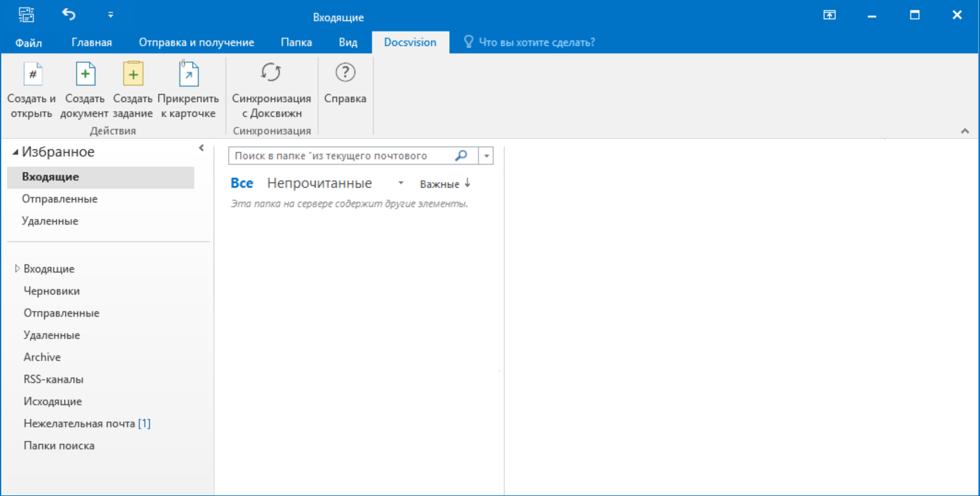Image resolution: width=980 pixels, height=496 pixels.
Task: Open the search scope dropdown arrow
Action: point(487,156)
